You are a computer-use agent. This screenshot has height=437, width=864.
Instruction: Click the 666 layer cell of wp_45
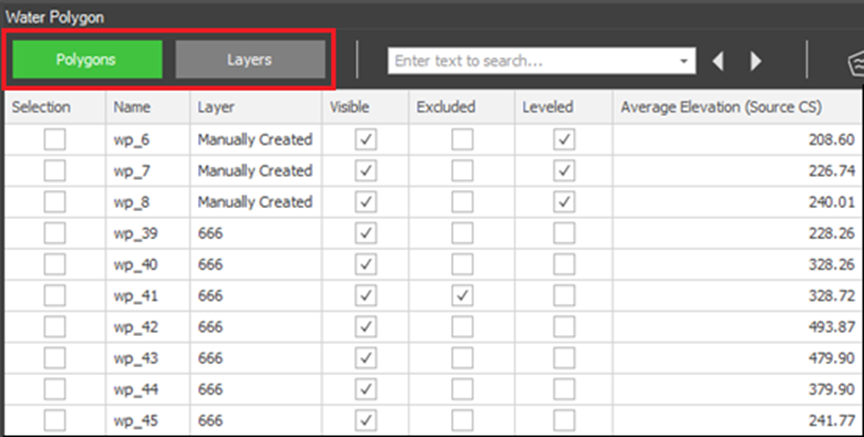click(256, 420)
